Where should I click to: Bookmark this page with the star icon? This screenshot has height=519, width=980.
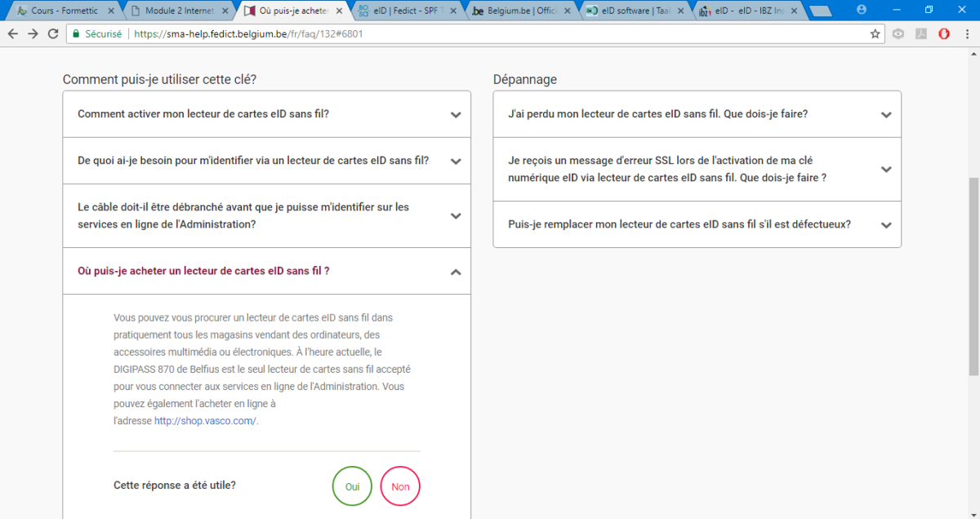[875, 34]
